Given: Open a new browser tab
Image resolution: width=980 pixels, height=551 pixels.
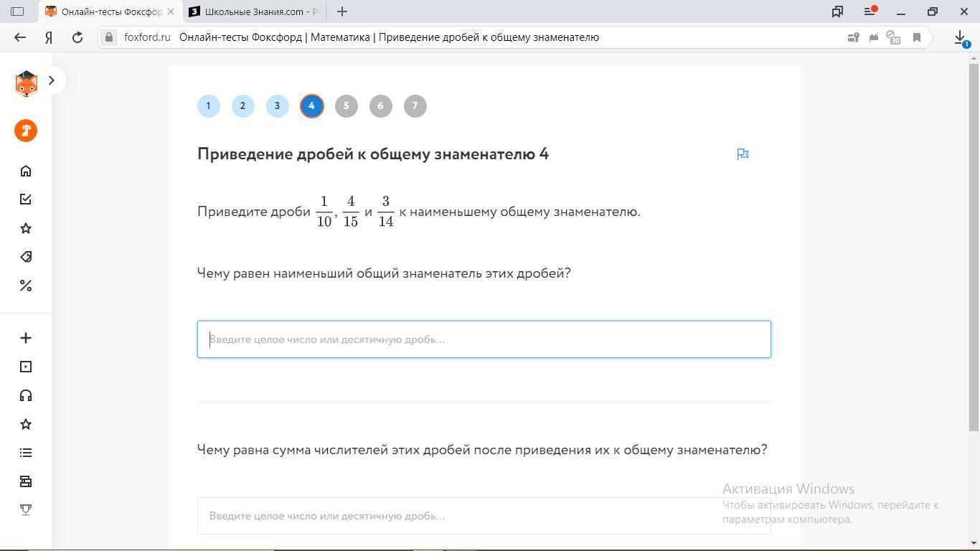Looking at the screenshot, I should 342,11.
